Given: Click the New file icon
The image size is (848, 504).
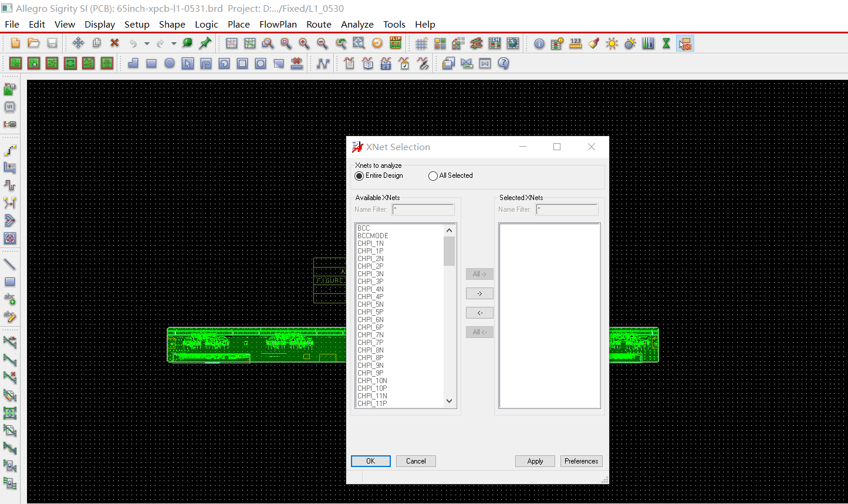Looking at the screenshot, I should click(x=16, y=43).
